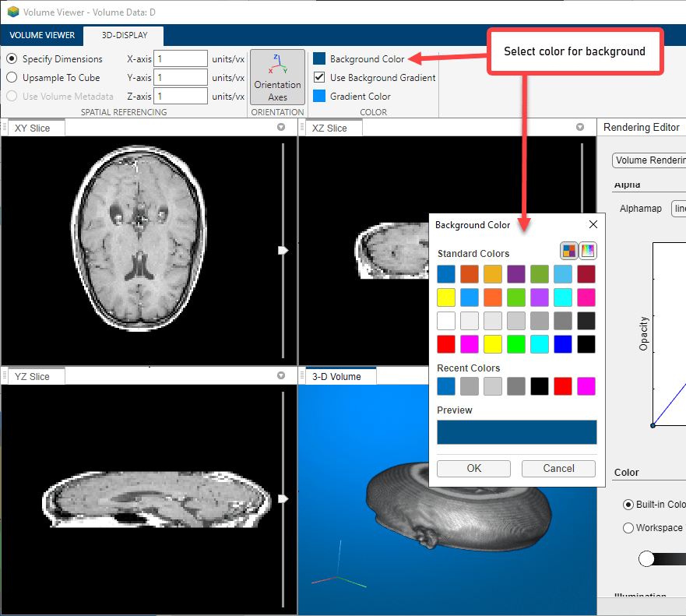
Task: Click the X-axis units field
Action: pyautogui.click(x=181, y=58)
